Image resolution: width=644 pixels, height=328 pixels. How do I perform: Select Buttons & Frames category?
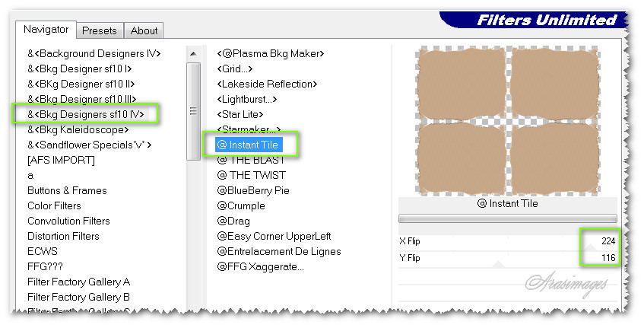67,190
